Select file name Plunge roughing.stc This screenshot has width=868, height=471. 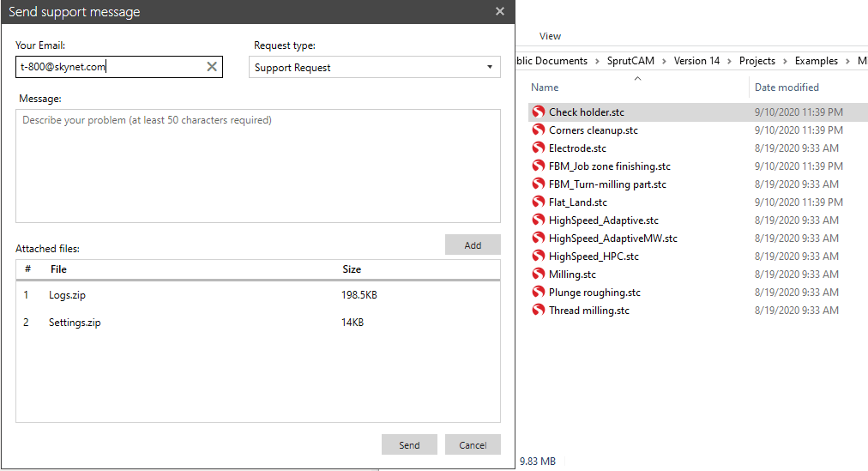594,292
